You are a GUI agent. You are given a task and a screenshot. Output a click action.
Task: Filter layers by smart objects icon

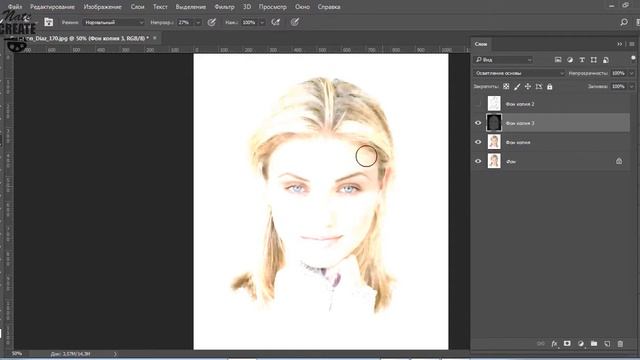pyautogui.click(x=606, y=60)
